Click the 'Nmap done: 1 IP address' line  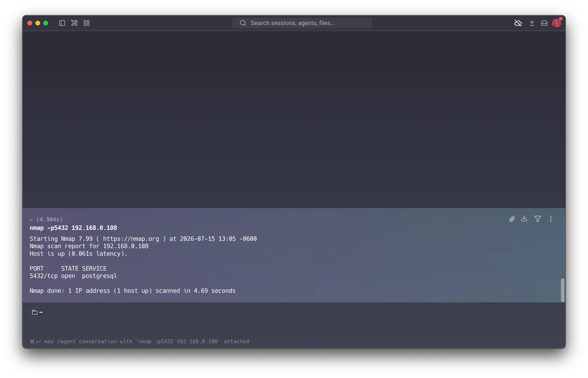tap(133, 291)
